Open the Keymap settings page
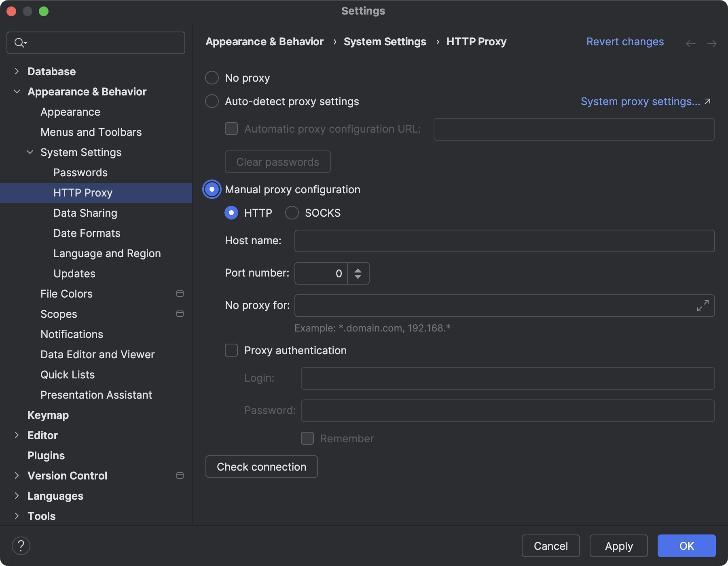This screenshot has width=728, height=566. [x=48, y=415]
